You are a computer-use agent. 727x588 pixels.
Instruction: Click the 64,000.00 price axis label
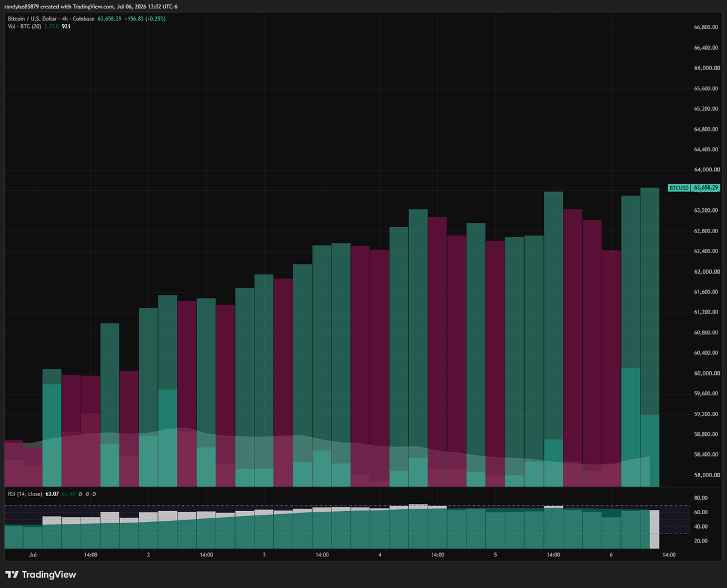[706, 170]
